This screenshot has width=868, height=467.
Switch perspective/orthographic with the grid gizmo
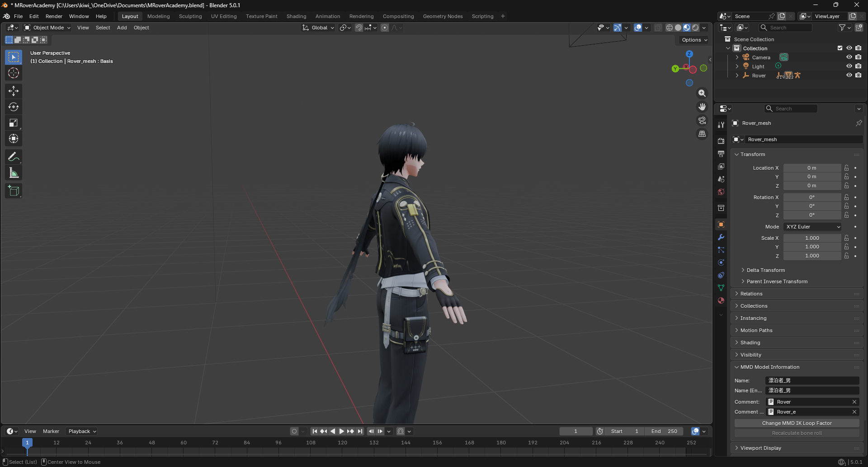point(702,134)
